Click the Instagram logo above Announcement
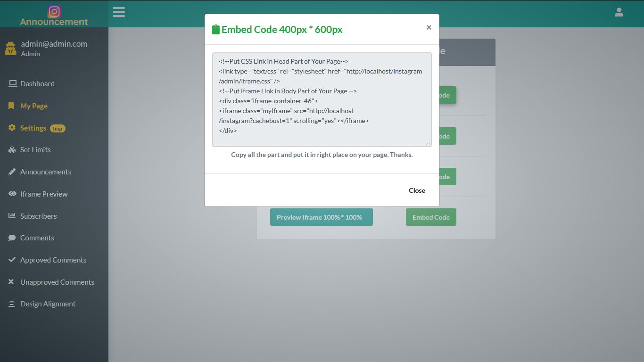 click(x=54, y=11)
